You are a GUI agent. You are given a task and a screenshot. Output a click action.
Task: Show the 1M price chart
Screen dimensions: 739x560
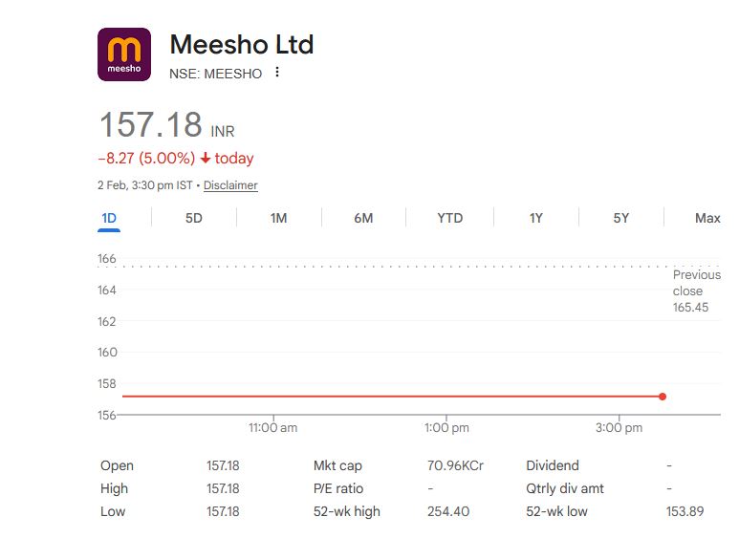click(x=278, y=219)
